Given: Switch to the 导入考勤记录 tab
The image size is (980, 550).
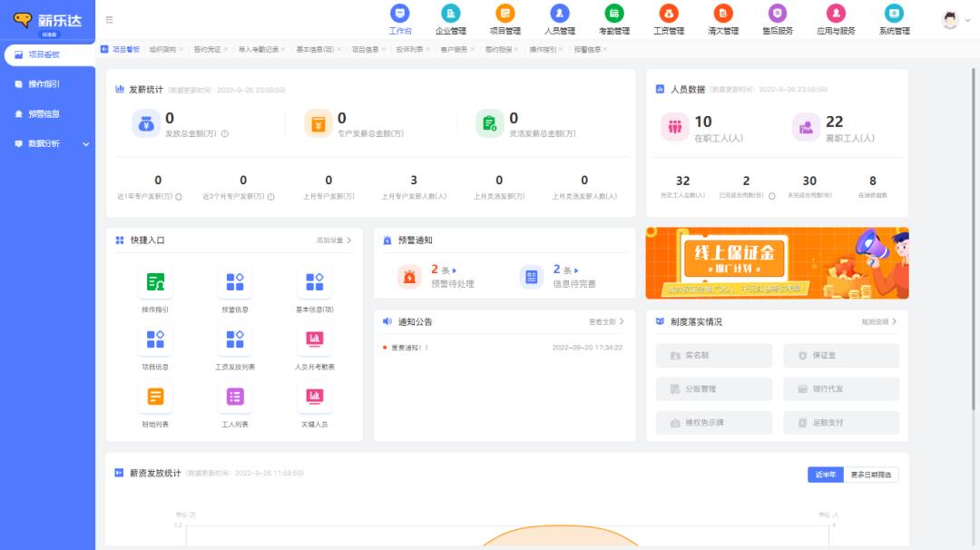Looking at the screenshot, I should pos(258,49).
